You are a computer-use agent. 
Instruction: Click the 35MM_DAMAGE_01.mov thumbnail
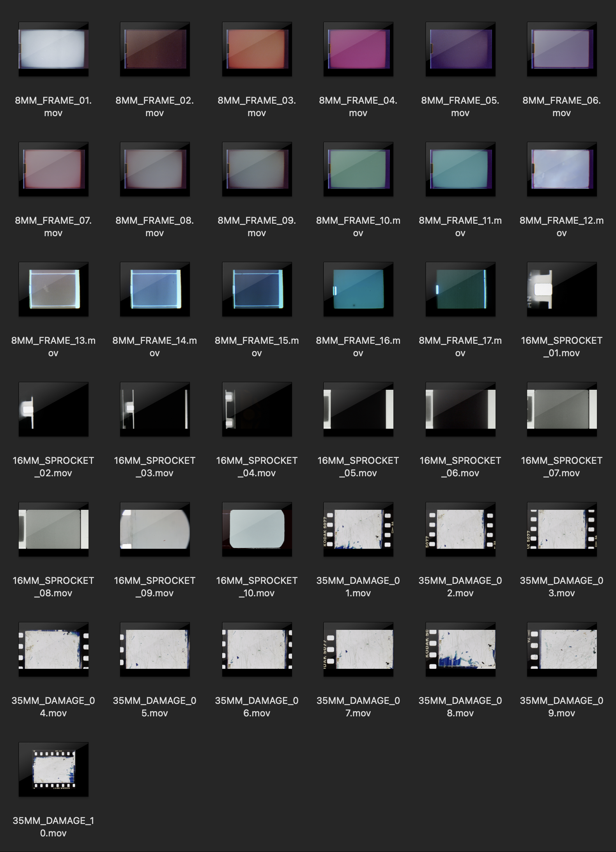(358, 529)
